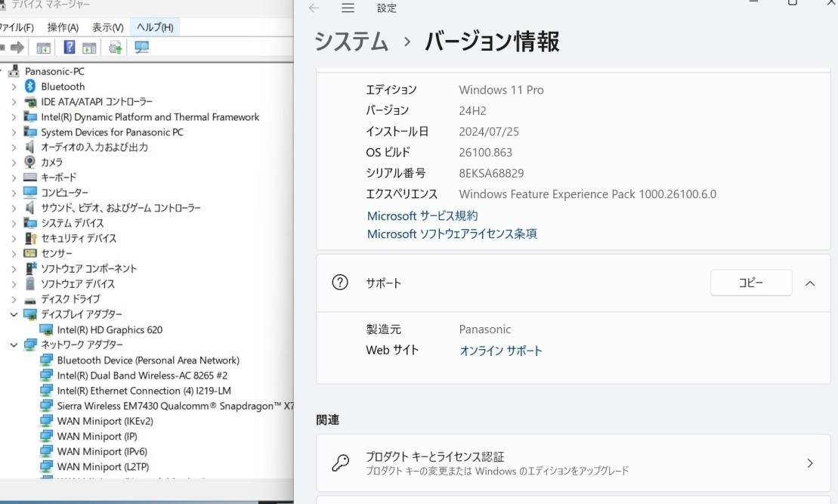Click Show/Hide Console Tree toolbar icon

pos(44,48)
